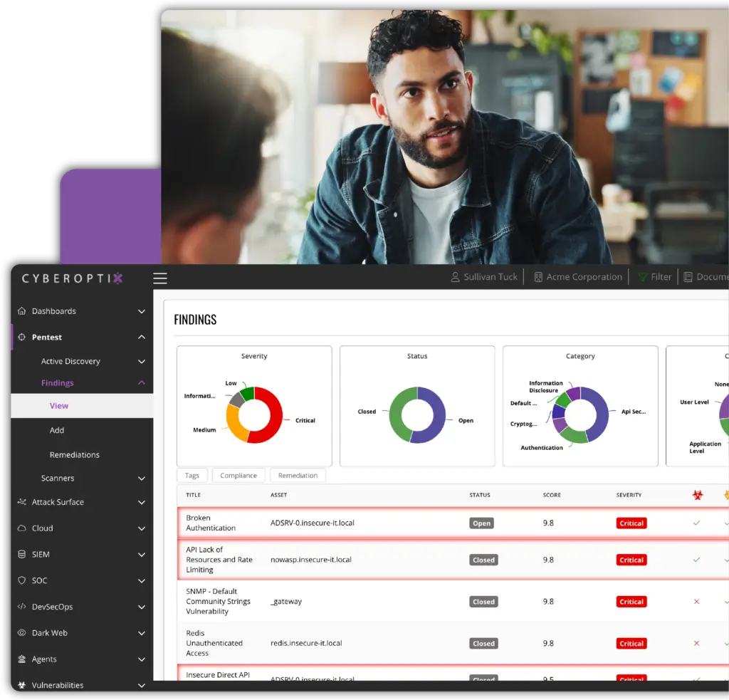Collapse the Findings submenu chevron
Screen dimensions: 729x700
[141, 383]
